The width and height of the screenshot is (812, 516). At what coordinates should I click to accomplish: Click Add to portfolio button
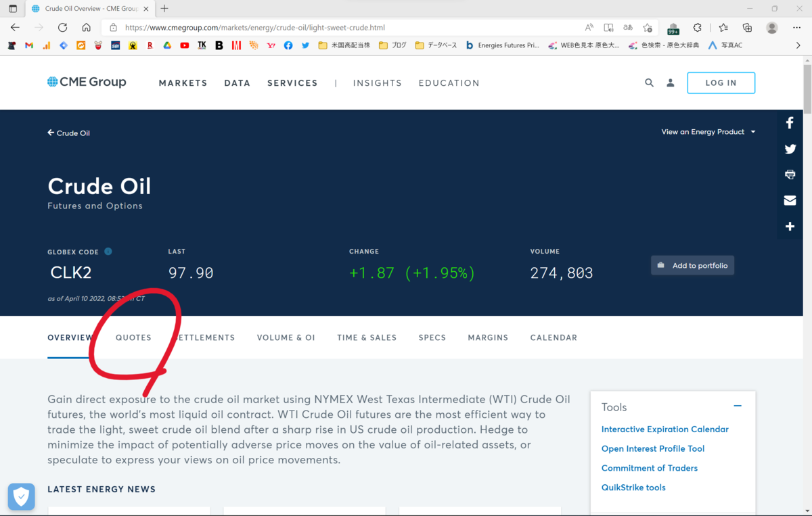[692, 265]
